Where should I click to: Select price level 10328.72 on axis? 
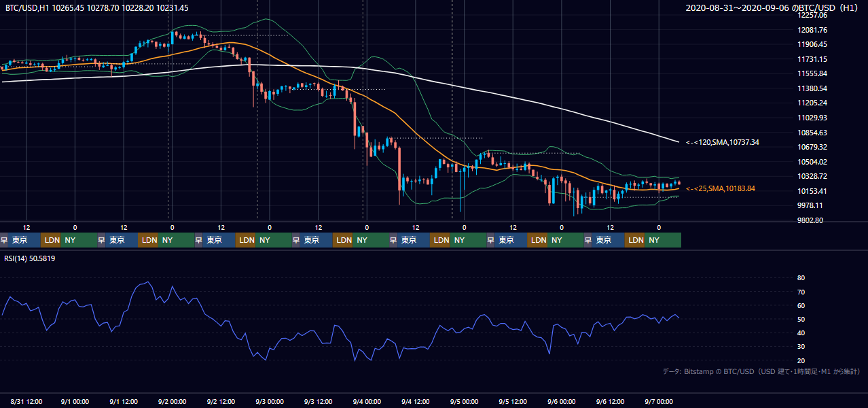(x=812, y=176)
